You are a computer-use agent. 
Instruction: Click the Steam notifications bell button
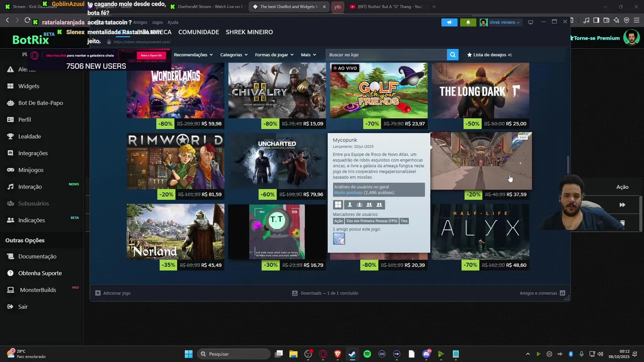click(x=468, y=22)
